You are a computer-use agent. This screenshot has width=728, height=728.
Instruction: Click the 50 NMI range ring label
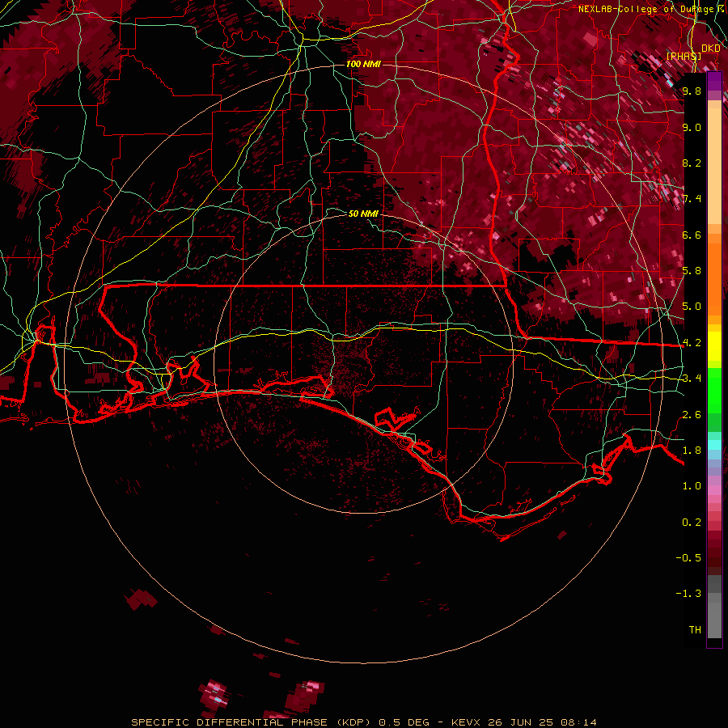tap(363, 214)
